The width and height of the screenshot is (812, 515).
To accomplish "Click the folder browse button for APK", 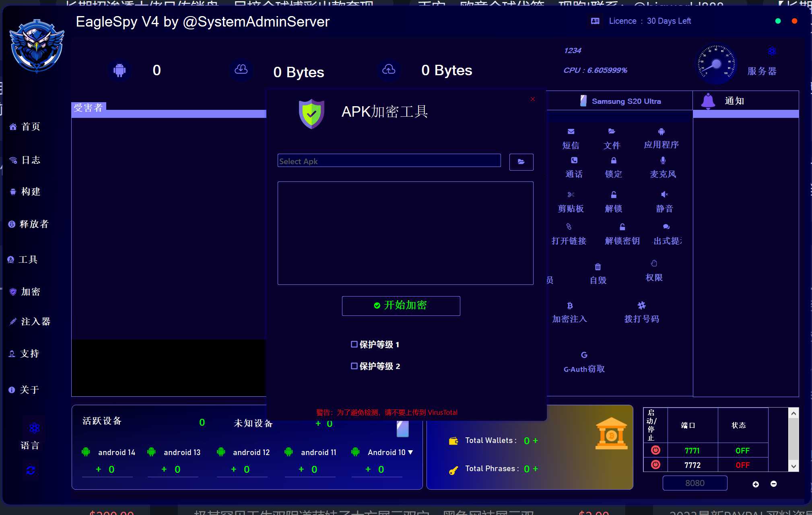I will pyautogui.click(x=521, y=162).
